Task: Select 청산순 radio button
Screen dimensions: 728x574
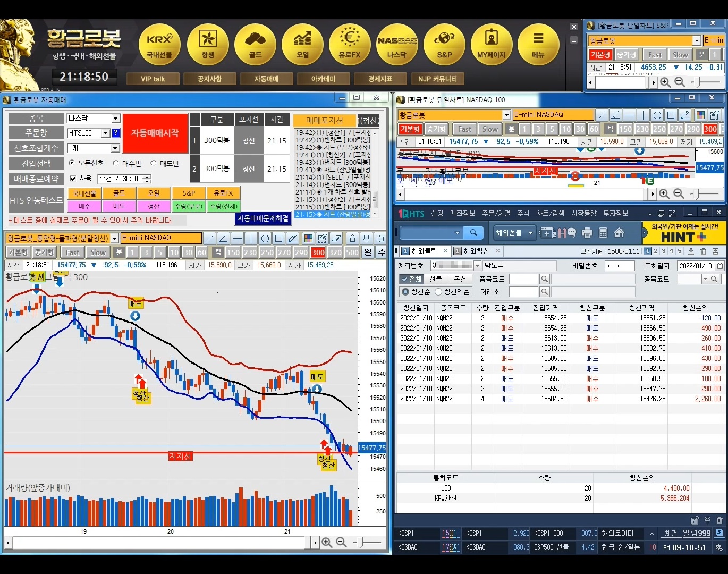Action: click(405, 292)
